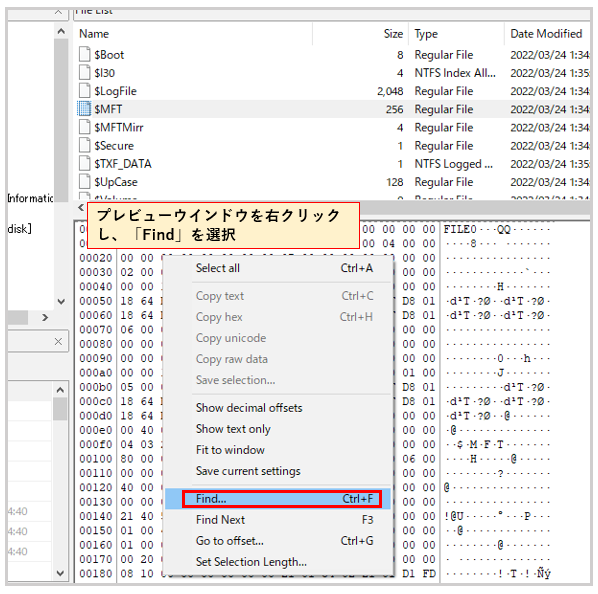The height and width of the screenshot is (594, 598).
Task: Click hex offset 000f0 in viewer
Action: (x=96, y=444)
